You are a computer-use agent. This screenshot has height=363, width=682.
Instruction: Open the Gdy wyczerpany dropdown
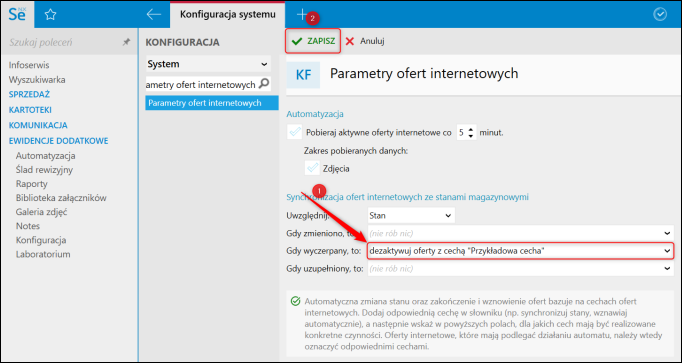(x=520, y=251)
